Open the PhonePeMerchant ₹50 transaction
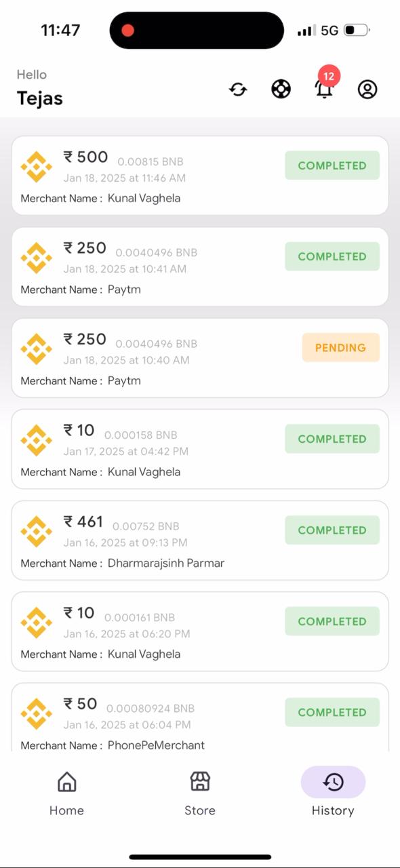Viewport: 400px width, 868px height. 200,717
